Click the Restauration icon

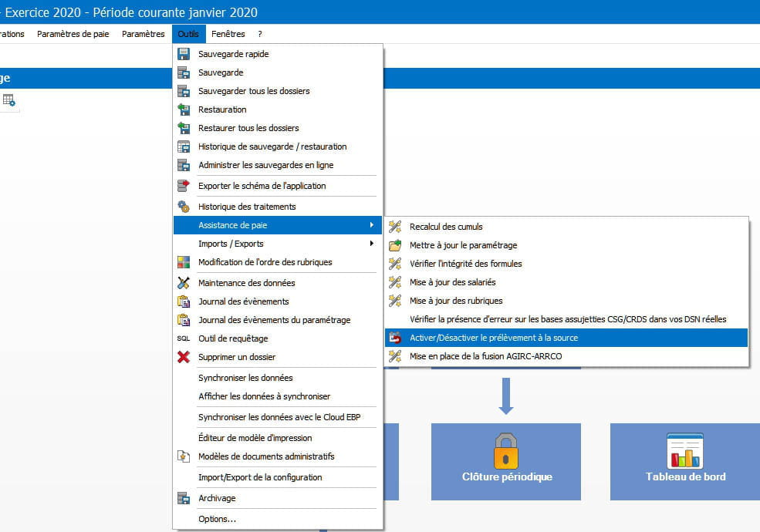184,109
